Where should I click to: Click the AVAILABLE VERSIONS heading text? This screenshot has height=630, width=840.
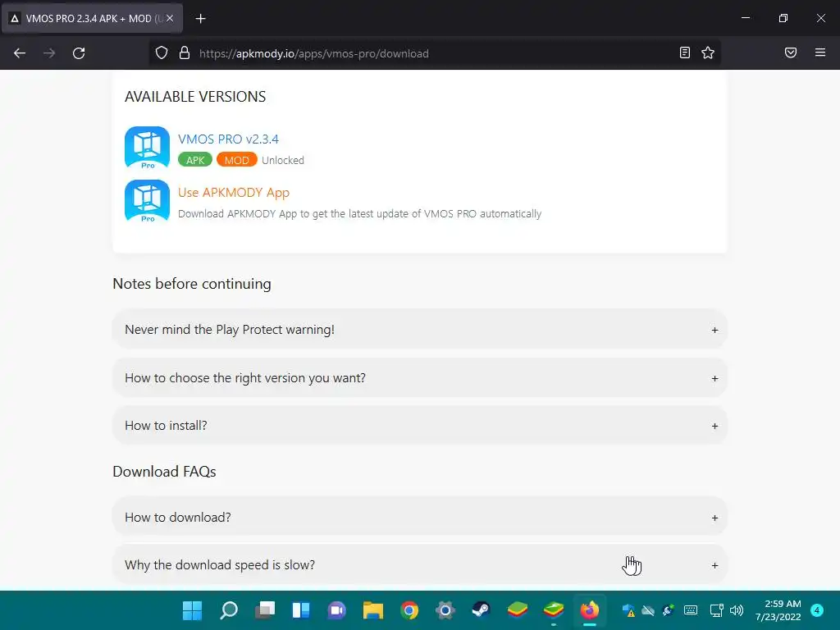coord(195,97)
